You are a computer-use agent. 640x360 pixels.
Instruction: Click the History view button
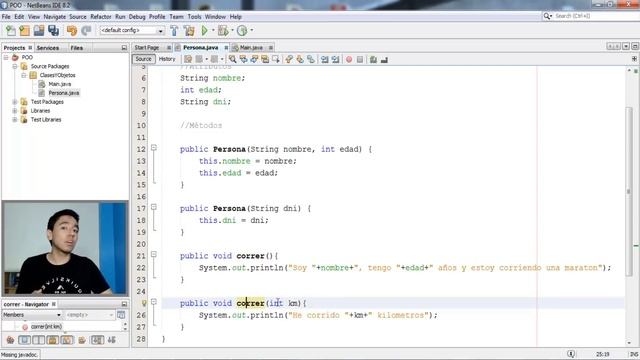click(x=167, y=59)
